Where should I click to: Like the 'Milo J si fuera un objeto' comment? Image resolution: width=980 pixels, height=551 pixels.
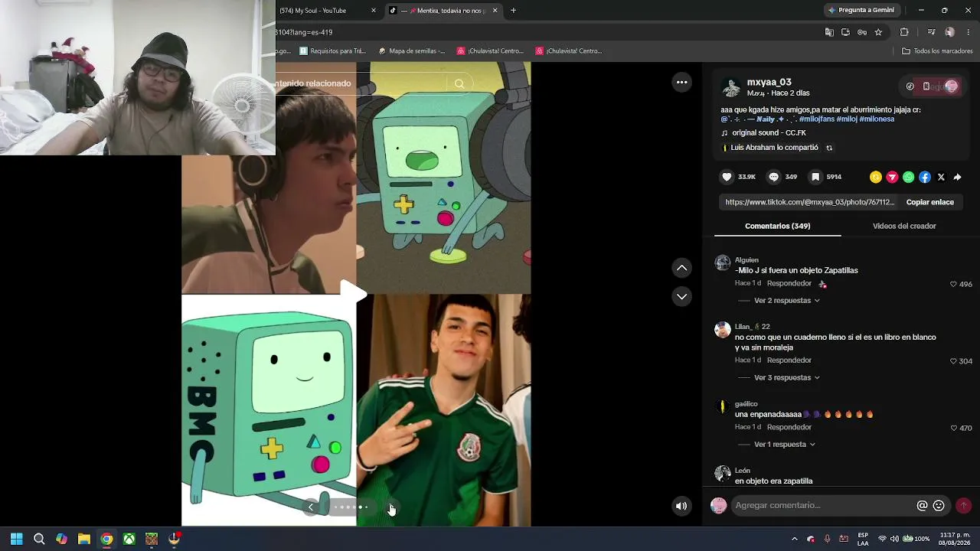point(954,284)
